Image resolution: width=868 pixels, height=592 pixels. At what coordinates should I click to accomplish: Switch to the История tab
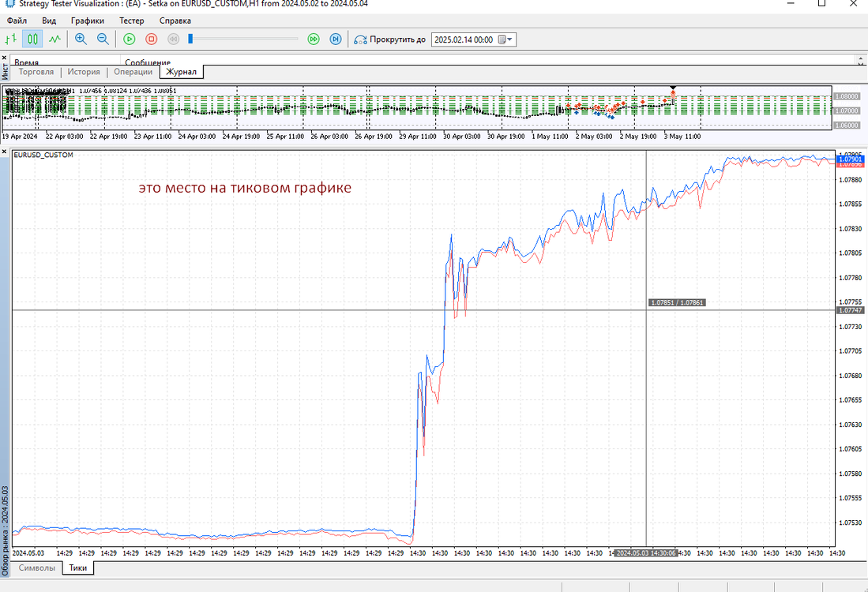click(84, 72)
